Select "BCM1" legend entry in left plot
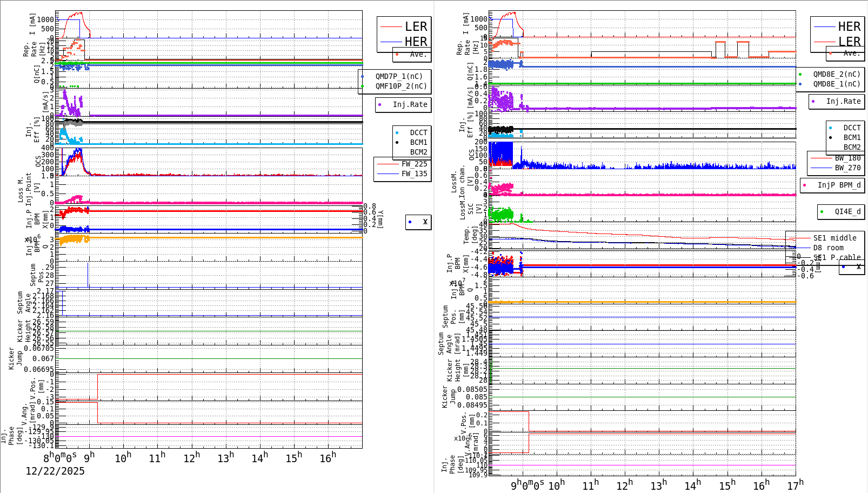Image resolution: width=868 pixels, height=493 pixels. click(418, 142)
